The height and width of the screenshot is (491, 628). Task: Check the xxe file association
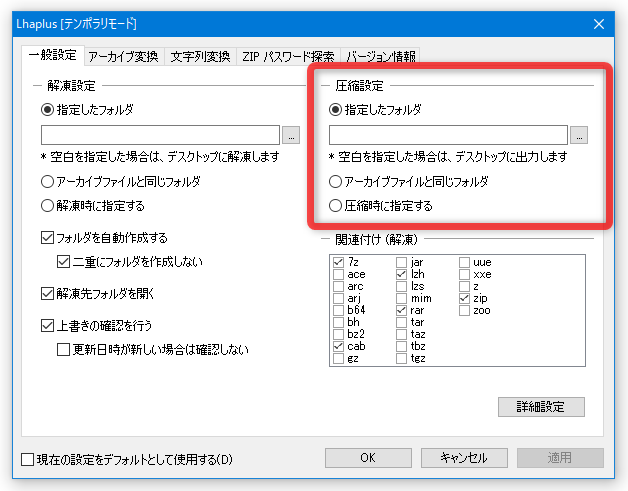pyautogui.click(x=464, y=274)
